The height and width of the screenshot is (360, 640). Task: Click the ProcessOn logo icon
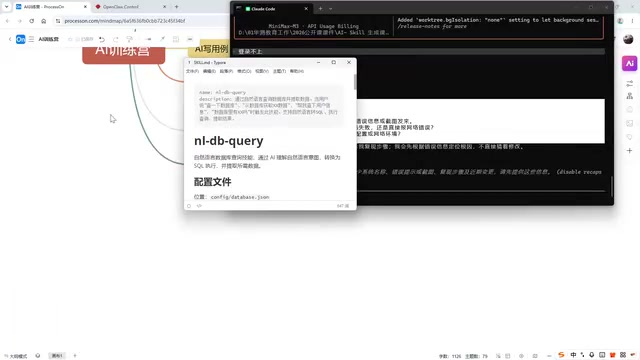(20, 39)
